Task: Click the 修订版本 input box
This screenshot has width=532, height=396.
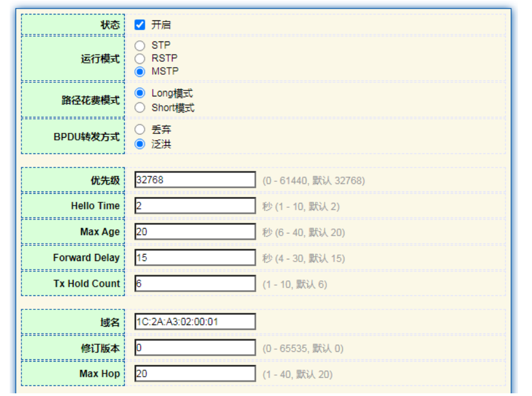Action: (195, 348)
